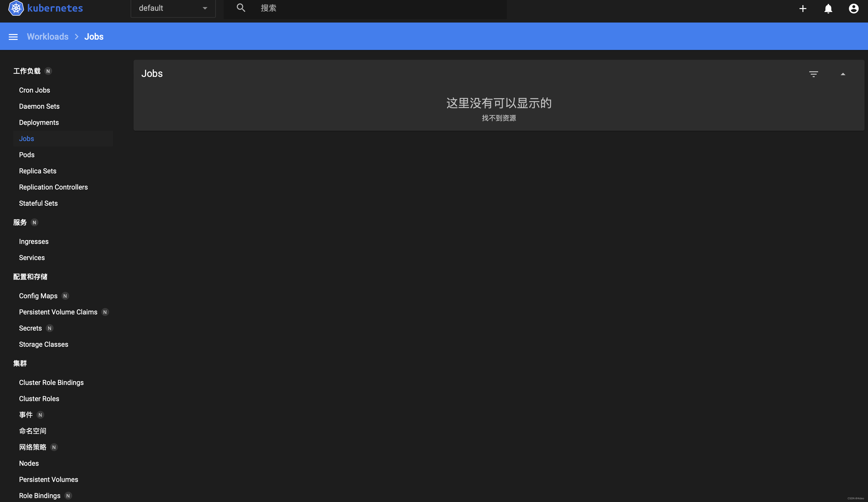Open the Jobs filter icon

813,74
